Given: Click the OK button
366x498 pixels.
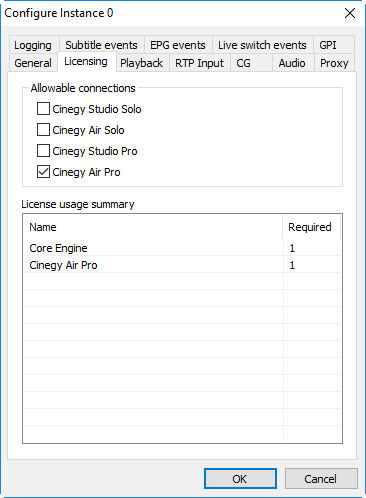Looking at the screenshot, I should 240,479.
